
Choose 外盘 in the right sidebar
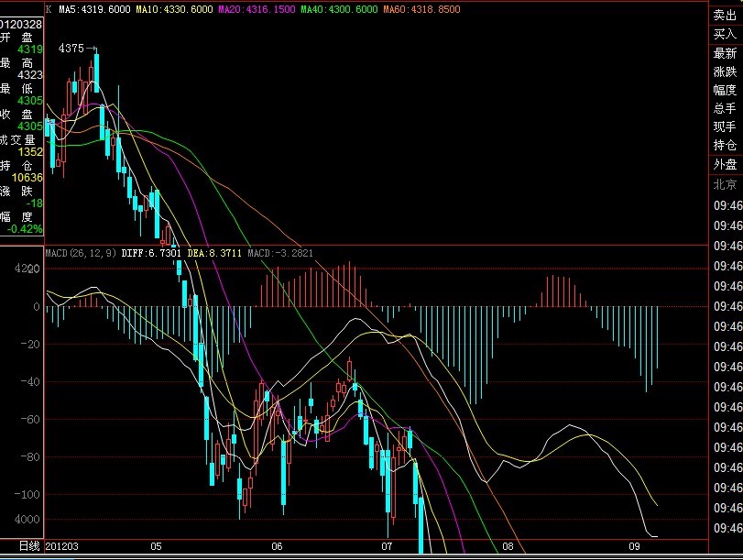[x=725, y=164]
